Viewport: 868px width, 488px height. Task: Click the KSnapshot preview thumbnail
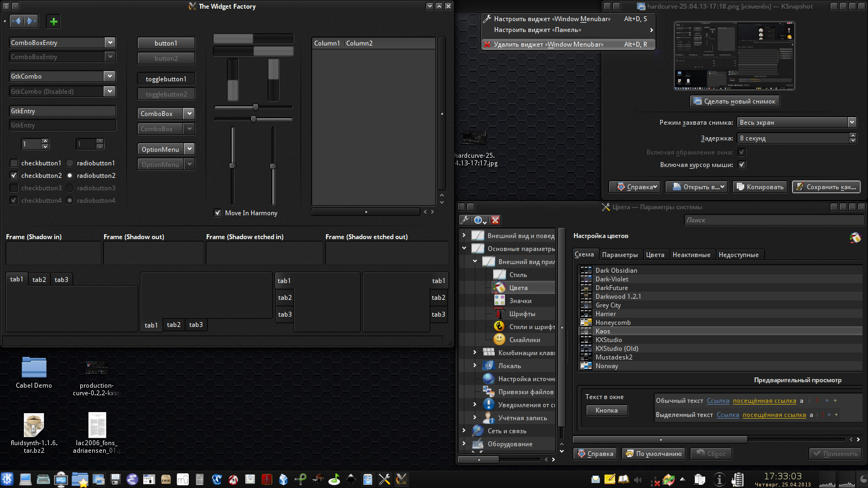(x=735, y=56)
